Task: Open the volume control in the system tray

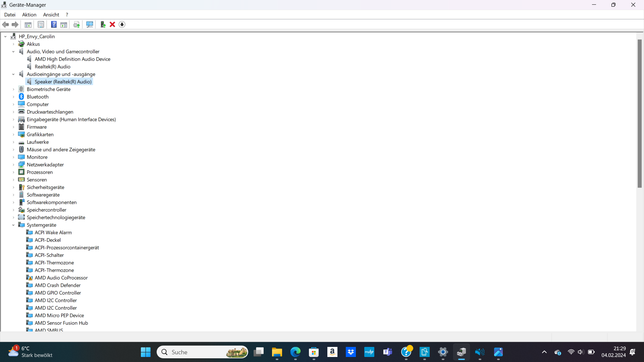Action: pyautogui.click(x=581, y=352)
